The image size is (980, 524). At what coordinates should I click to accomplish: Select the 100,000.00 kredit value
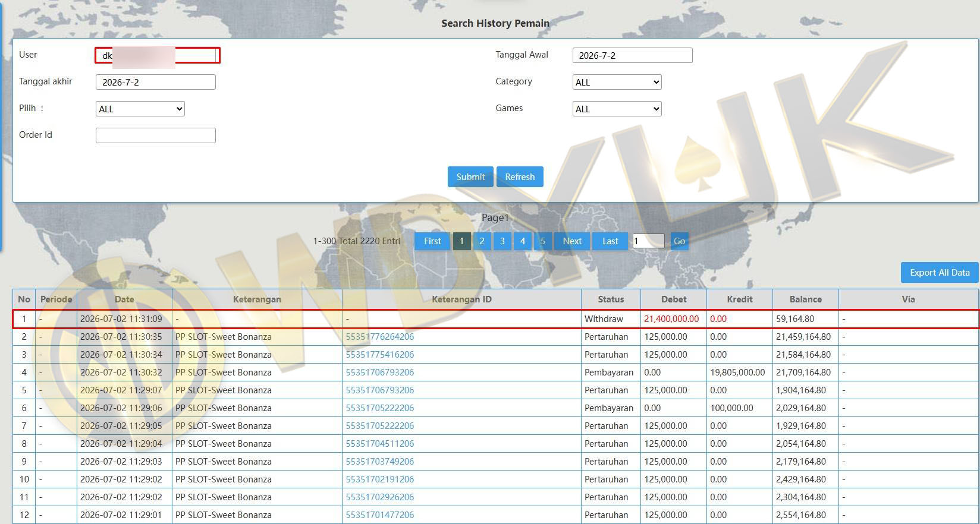point(740,408)
